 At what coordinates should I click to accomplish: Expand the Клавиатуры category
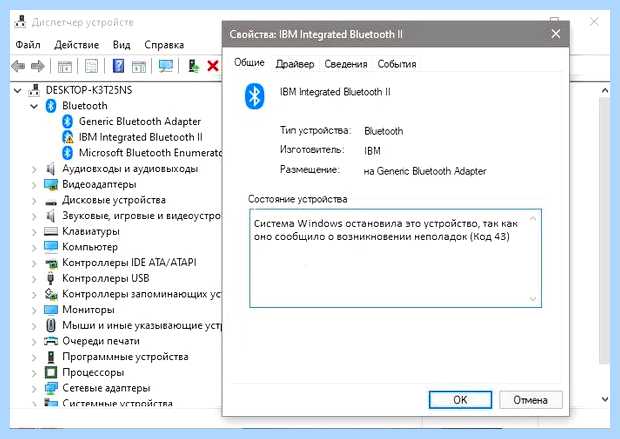(x=34, y=232)
